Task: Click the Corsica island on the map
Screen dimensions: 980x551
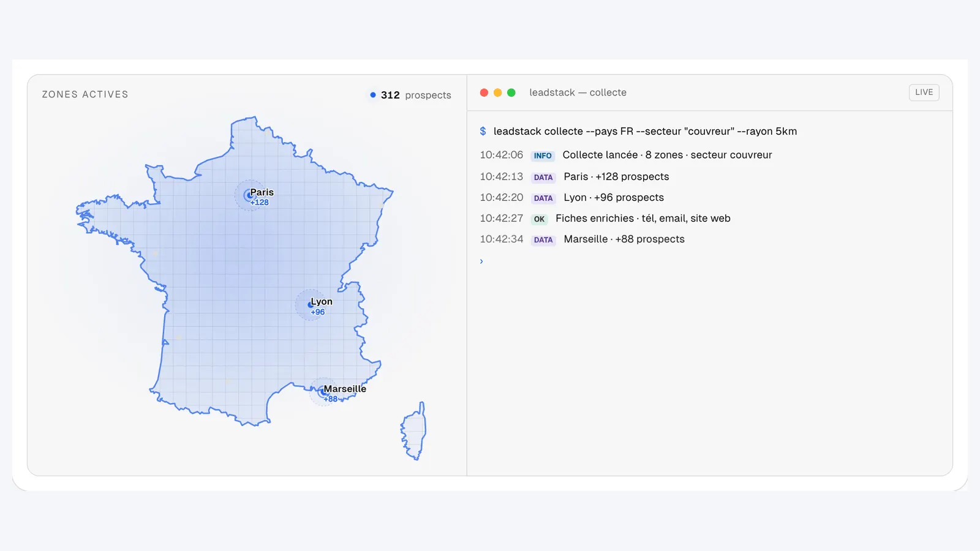Action: 415,431
